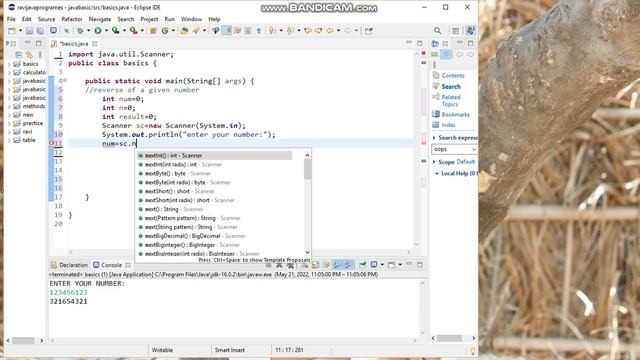Image resolution: width=640 pixels, height=360 pixels.
Task: Click the Help view horizontal scrollbar thumb
Action: (x=449, y=338)
